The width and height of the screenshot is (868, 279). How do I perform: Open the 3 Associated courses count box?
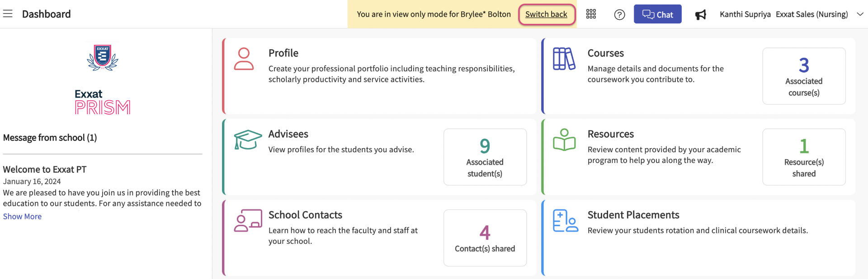point(804,76)
